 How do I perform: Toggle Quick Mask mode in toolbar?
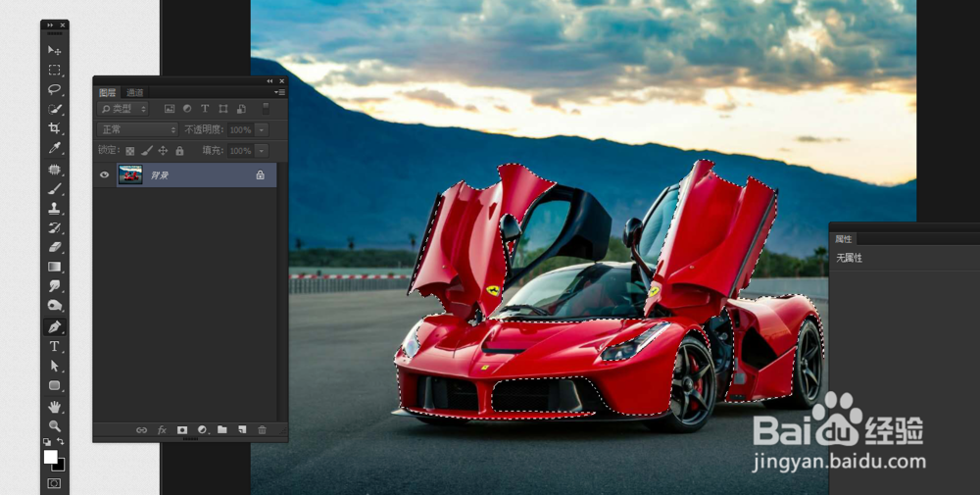point(54,483)
